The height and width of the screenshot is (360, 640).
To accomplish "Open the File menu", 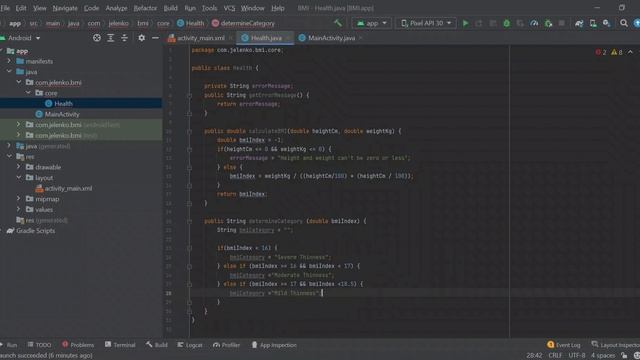I will click(x=5, y=8).
